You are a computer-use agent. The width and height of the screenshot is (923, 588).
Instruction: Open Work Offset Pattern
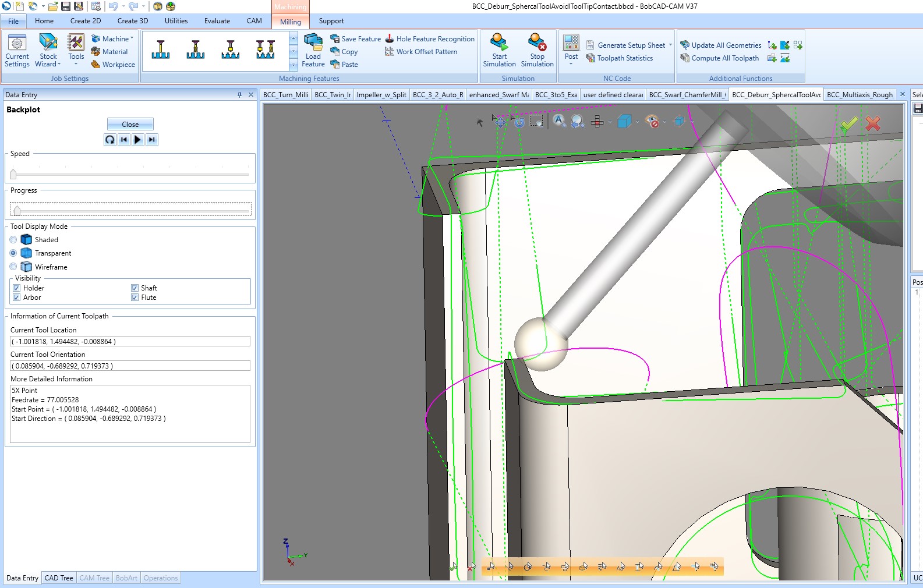(421, 52)
